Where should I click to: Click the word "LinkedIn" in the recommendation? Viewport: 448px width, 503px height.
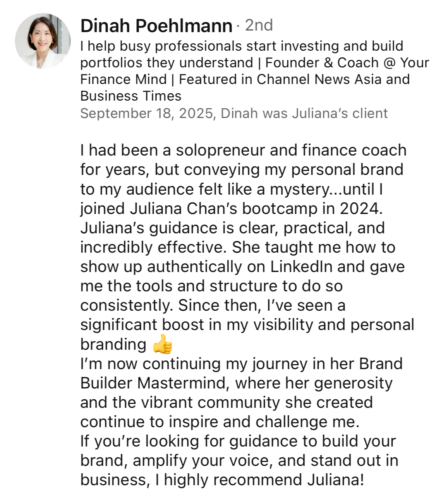pyautogui.click(x=301, y=267)
